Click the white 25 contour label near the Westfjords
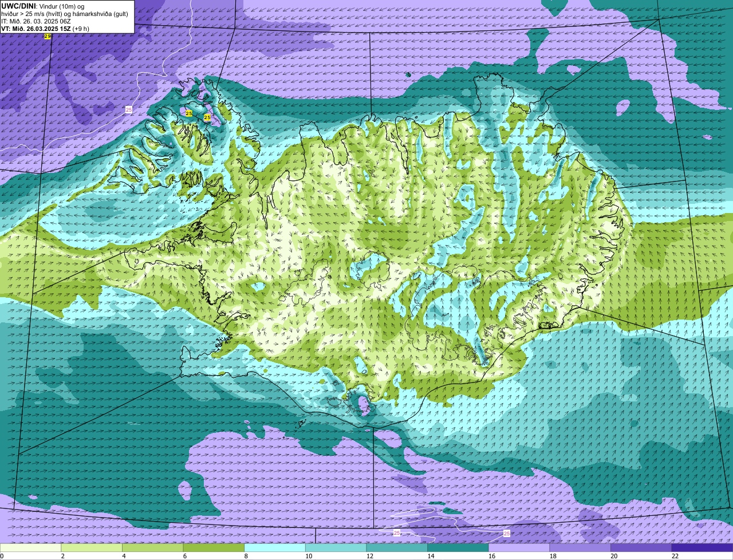Screen dimensions: 733x560 point(129,109)
